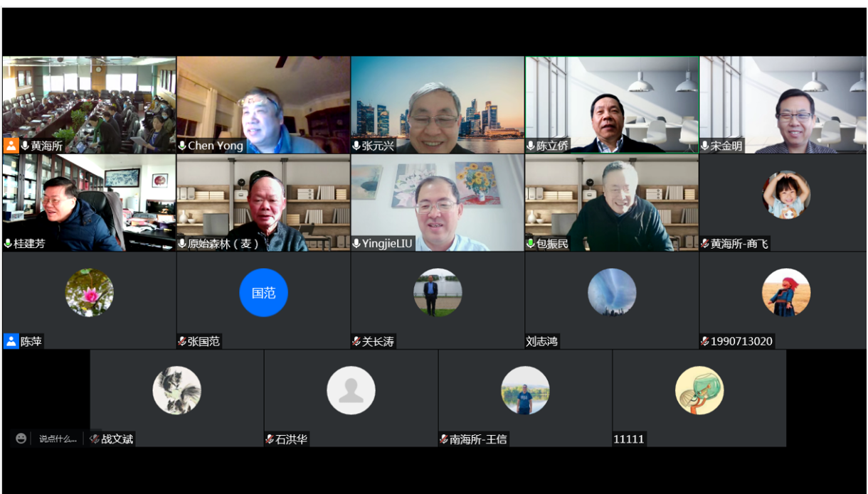Select the fishbowl cartoon avatar of 11111
The width and height of the screenshot is (868, 494).
[x=699, y=390]
